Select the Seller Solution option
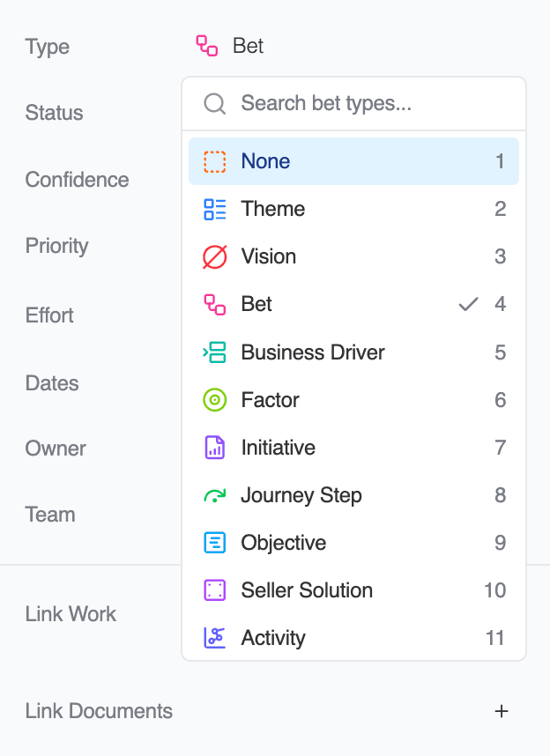Screen dimensions: 550x756 pos(353,590)
